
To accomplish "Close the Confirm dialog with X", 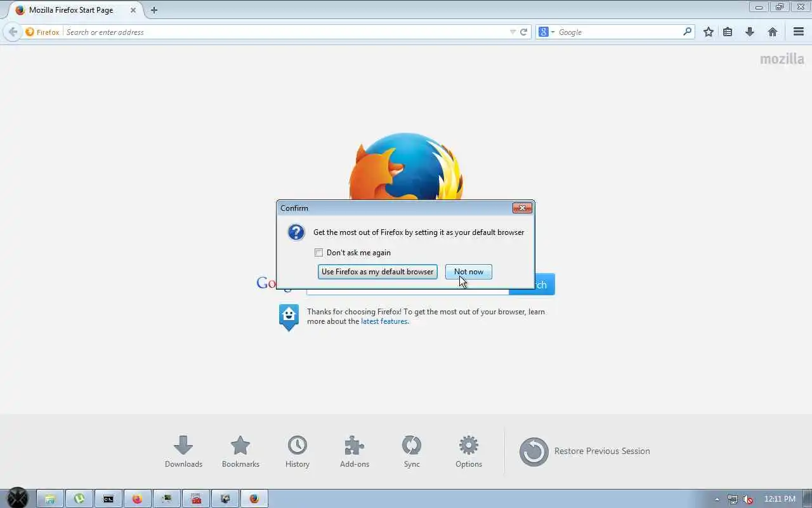I will 522,208.
